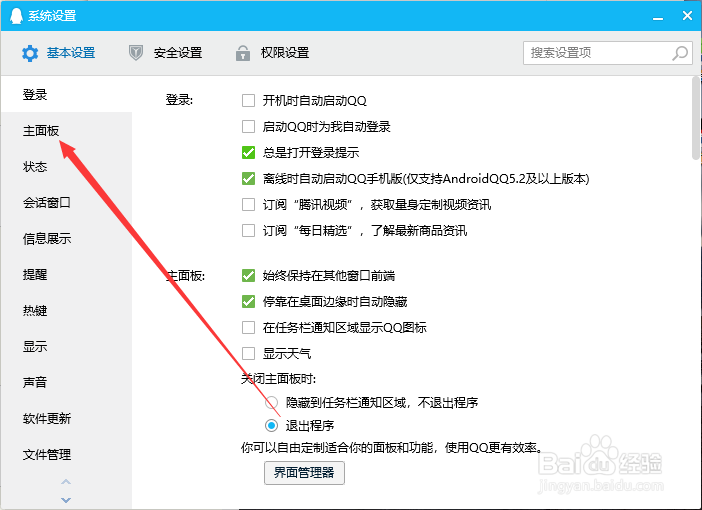Enable 开机时自动启动QQ checkbox
The image size is (702, 510).
tap(248, 100)
